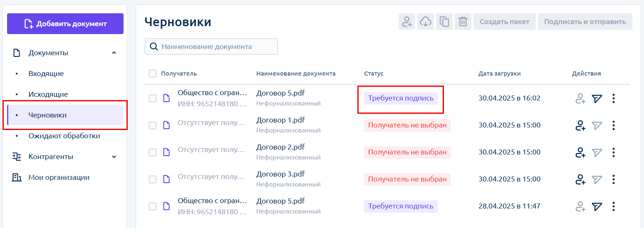Click the add-recipient icon in the top toolbar
This screenshot has height=228, width=644.
click(x=407, y=22)
